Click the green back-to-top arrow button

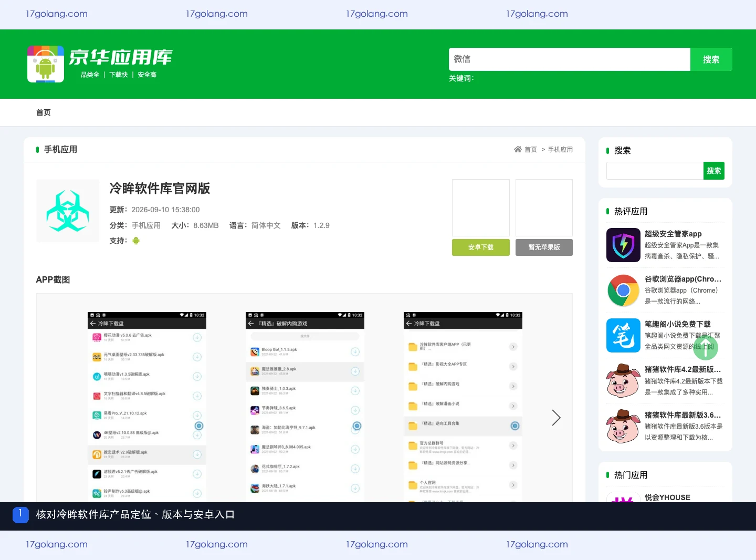point(706,347)
